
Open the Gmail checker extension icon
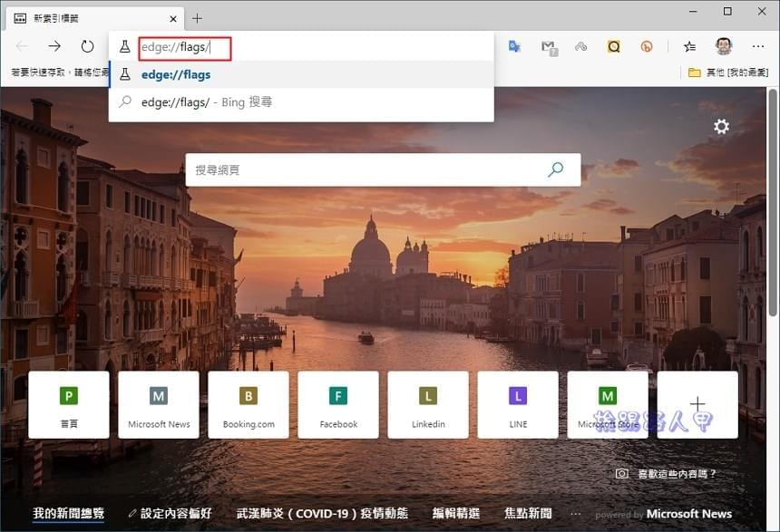coord(549,47)
